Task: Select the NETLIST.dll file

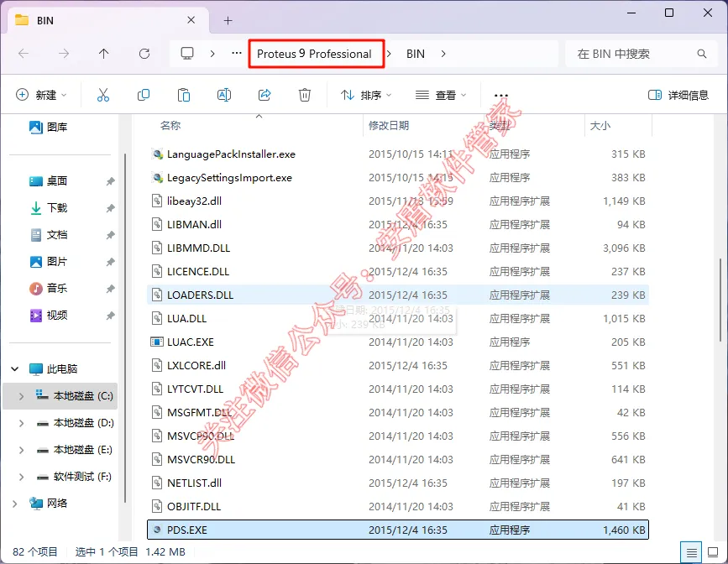Action: pyautogui.click(x=398, y=483)
